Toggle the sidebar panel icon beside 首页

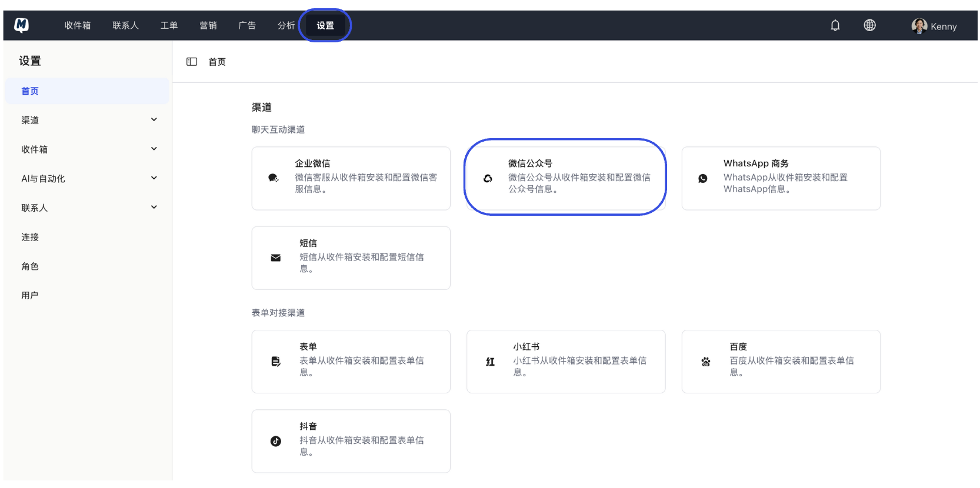192,62
